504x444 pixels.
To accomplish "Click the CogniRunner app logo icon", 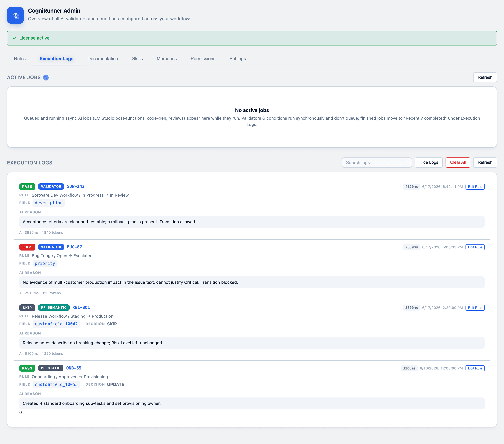I will pos(15,15).
